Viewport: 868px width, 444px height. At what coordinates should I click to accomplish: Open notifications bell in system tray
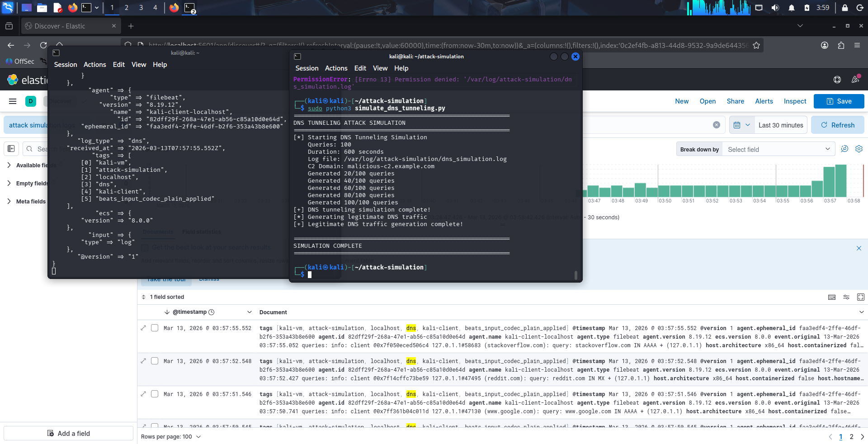tap(791, 8)
